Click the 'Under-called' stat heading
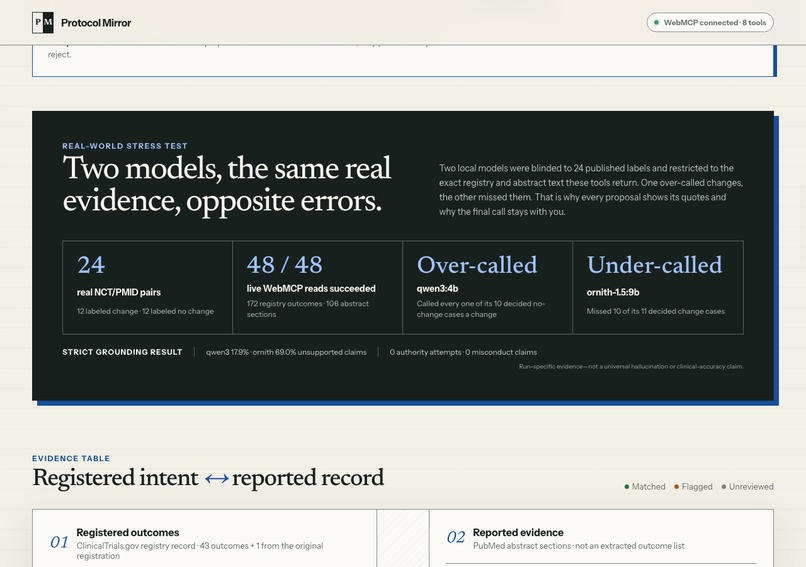The height and width of the screenshot is (567, 806). tap(654, 265)
